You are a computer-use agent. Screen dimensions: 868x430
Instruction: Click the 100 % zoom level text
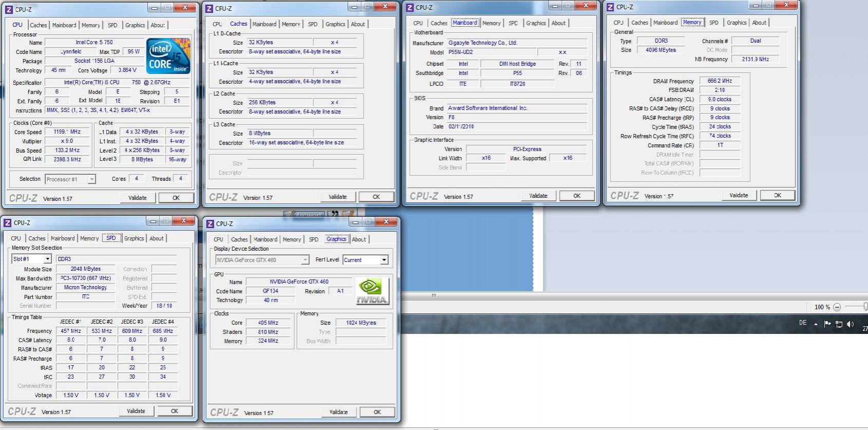[822, 307]
